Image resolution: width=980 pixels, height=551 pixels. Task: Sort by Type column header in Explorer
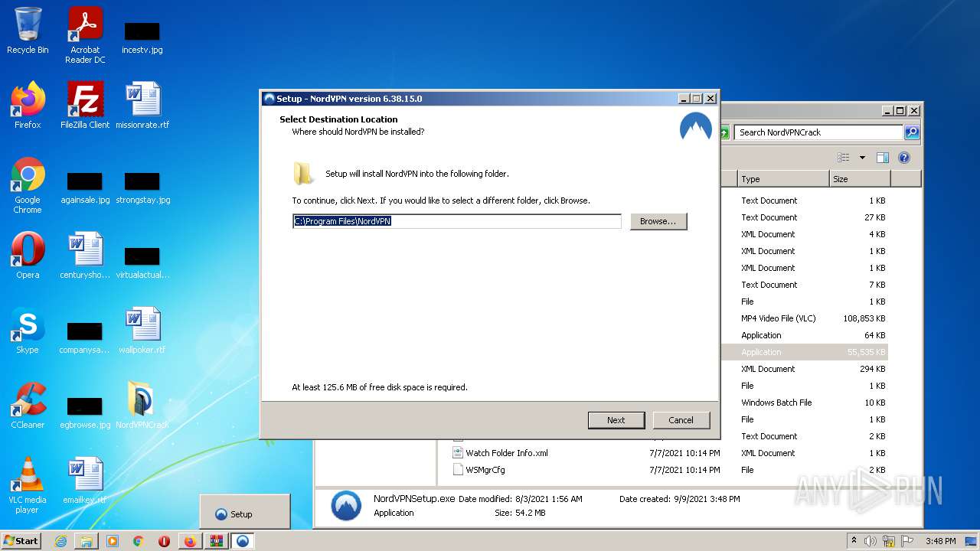[x=783, y=179]
